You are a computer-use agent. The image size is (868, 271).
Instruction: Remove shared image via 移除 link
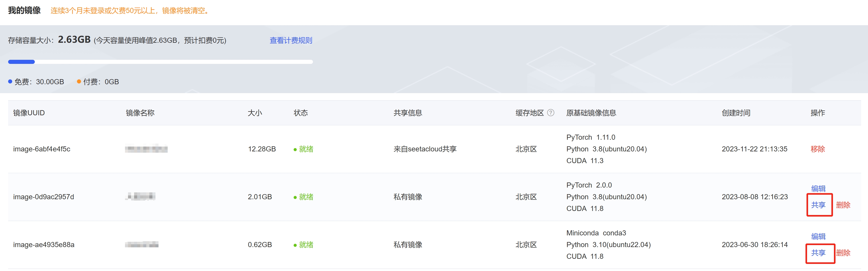tap(817, 149)
